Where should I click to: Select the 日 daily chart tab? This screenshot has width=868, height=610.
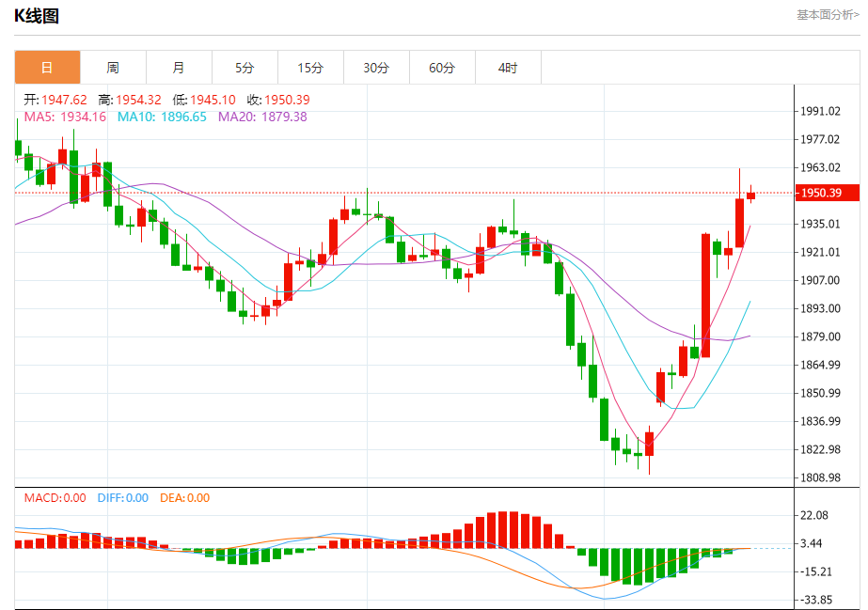(x=48, y=68)
